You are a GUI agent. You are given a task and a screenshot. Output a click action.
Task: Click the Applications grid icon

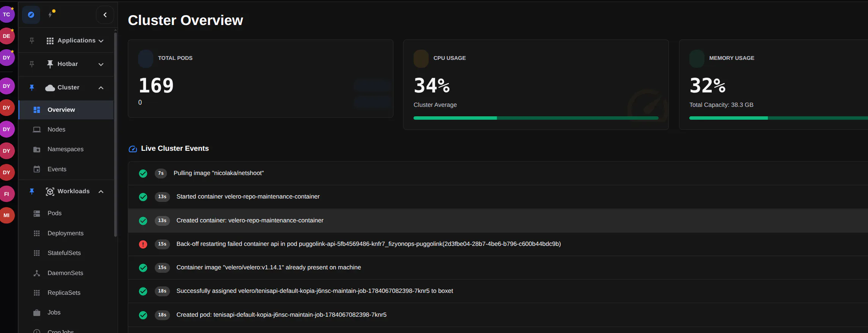[50, 41]
